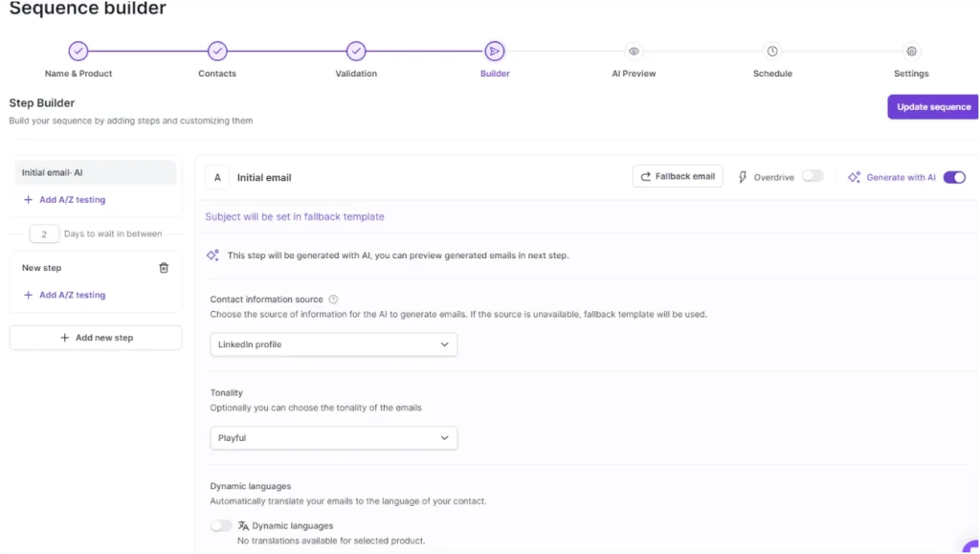The height and width of the screenshot is (554, 980).
Task: Enable the Dynamic languages toggle
Action: click(221, 525)
